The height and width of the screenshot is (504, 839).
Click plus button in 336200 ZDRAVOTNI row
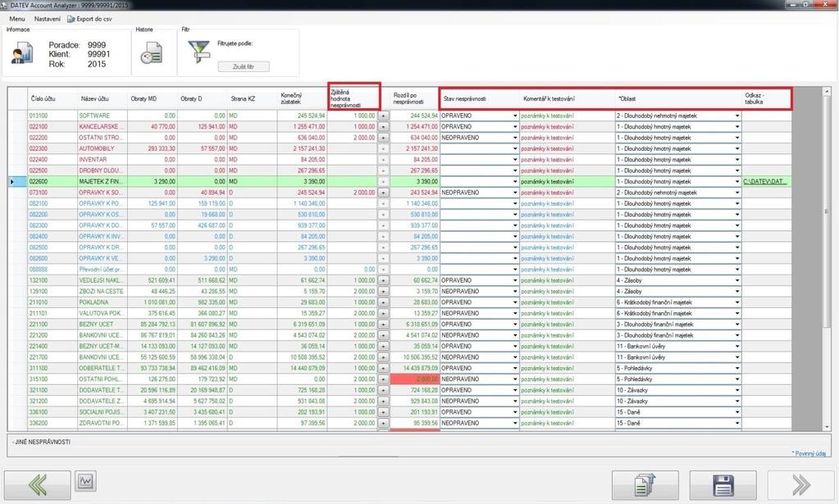[x=383, y=423]
